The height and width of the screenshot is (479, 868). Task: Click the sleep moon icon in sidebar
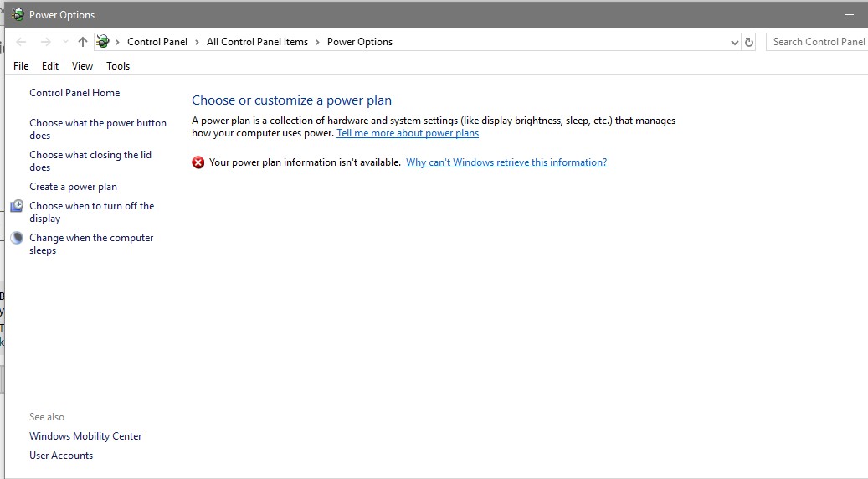coord(18,238)
